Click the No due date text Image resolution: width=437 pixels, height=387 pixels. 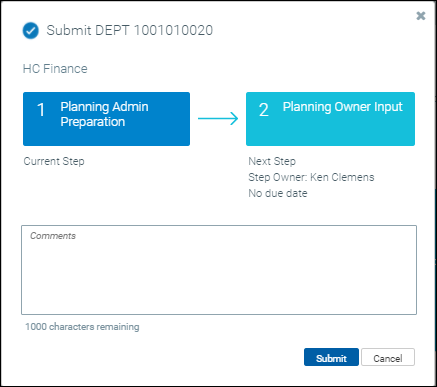(278, 193)
